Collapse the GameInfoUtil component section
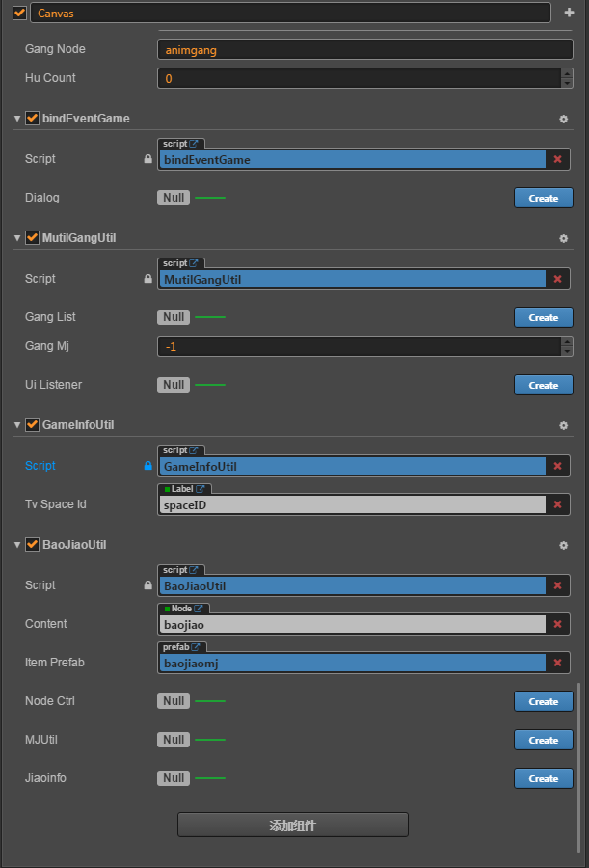This screenshot has height=868, width=589. point(17,425)
